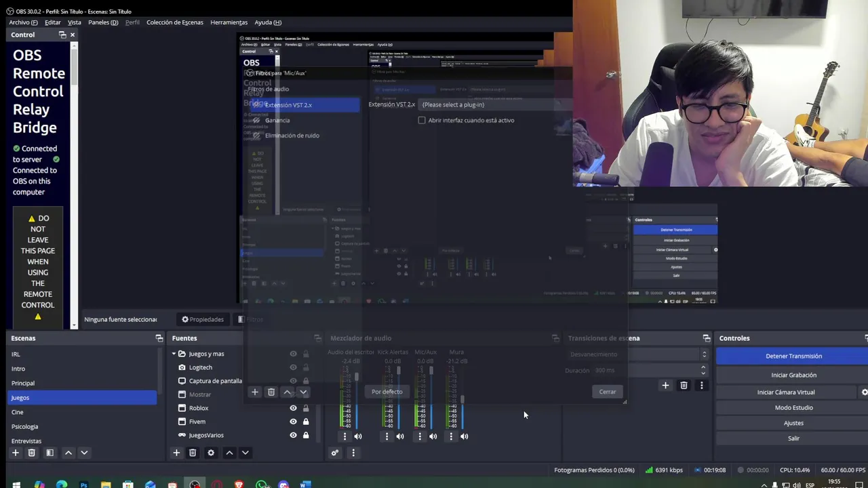
Task: Add a new source in Fuentes panel
Action: (x=176, y=453)
